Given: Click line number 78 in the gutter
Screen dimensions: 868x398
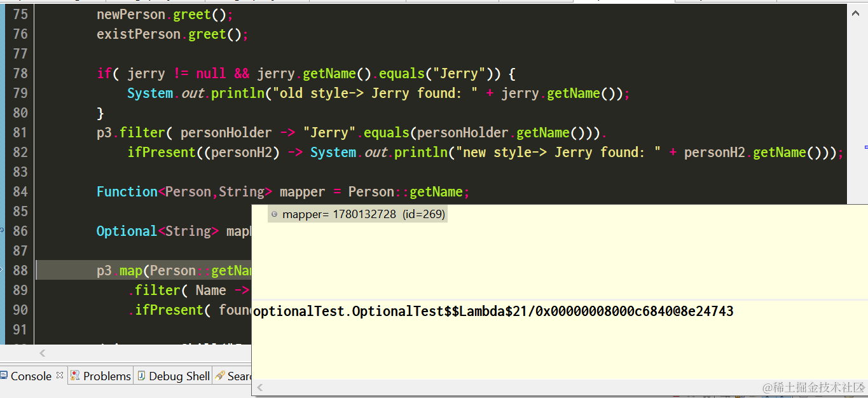Looking at the screenshot, I should pyautogui.click(x=20, y=73).
